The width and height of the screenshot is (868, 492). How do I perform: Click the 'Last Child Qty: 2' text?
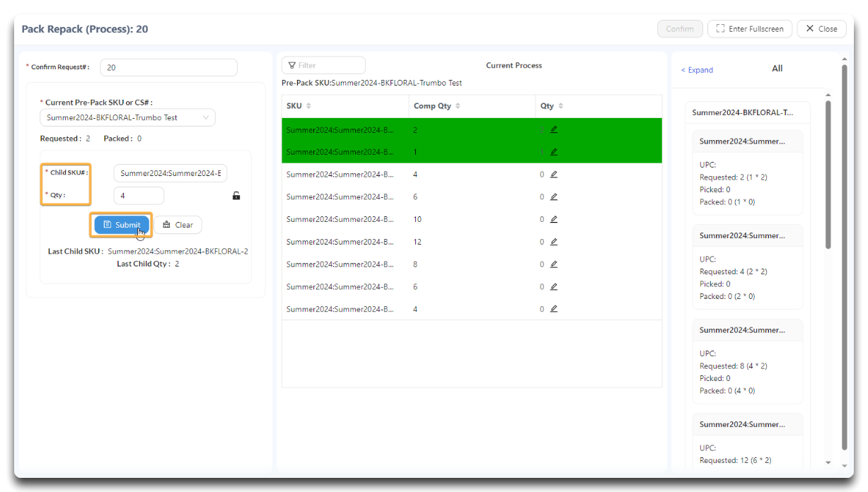click(x=148, y=264)
